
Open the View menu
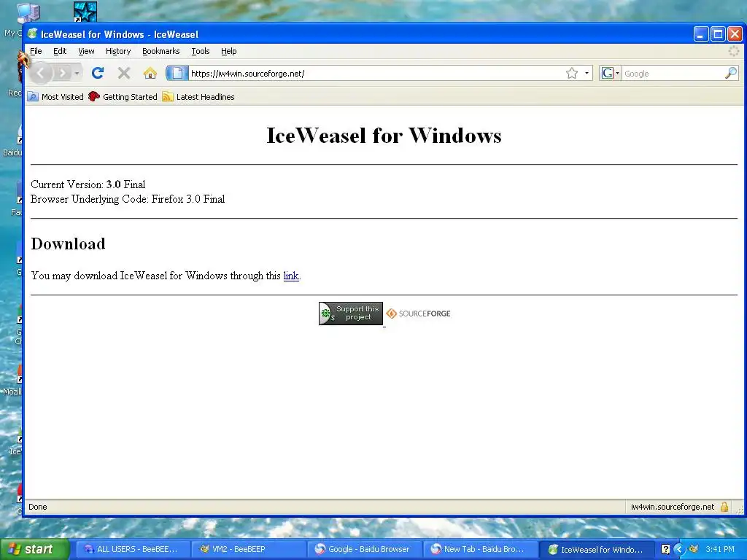pyautogui.click(x=86, y=51)
